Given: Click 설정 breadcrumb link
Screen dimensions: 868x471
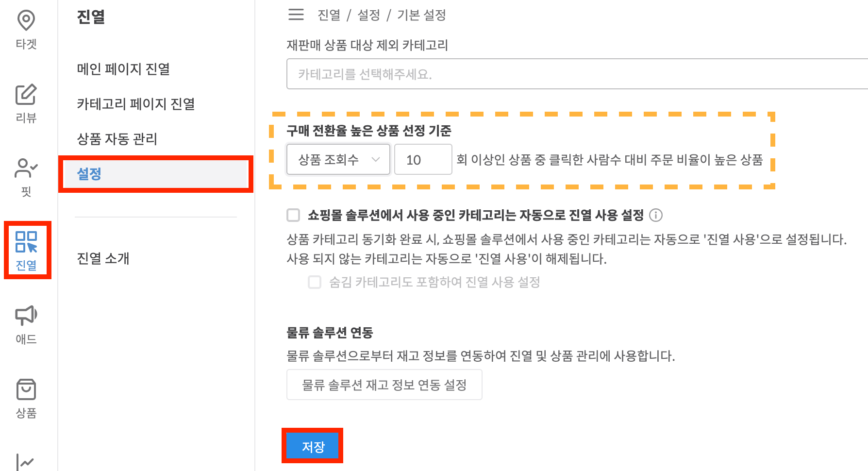Looking at the screenshot, I should [x=369, y=15].
